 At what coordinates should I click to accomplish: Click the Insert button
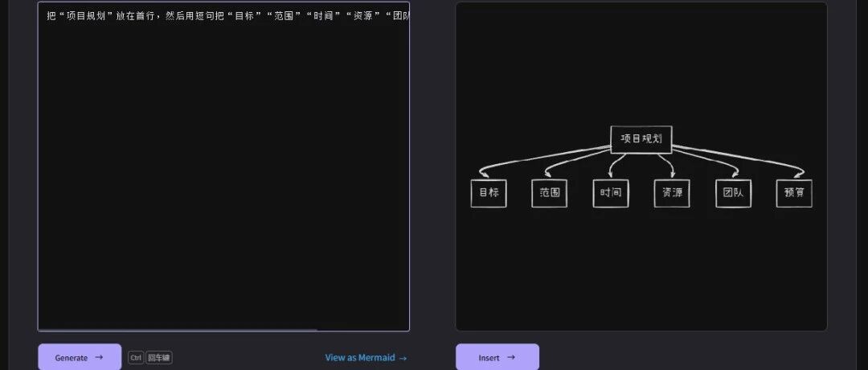tap(497, 357)
